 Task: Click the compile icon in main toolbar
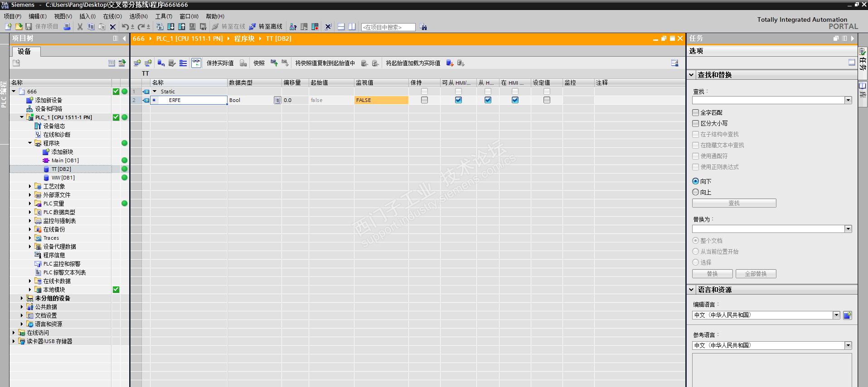pos(160,27)
